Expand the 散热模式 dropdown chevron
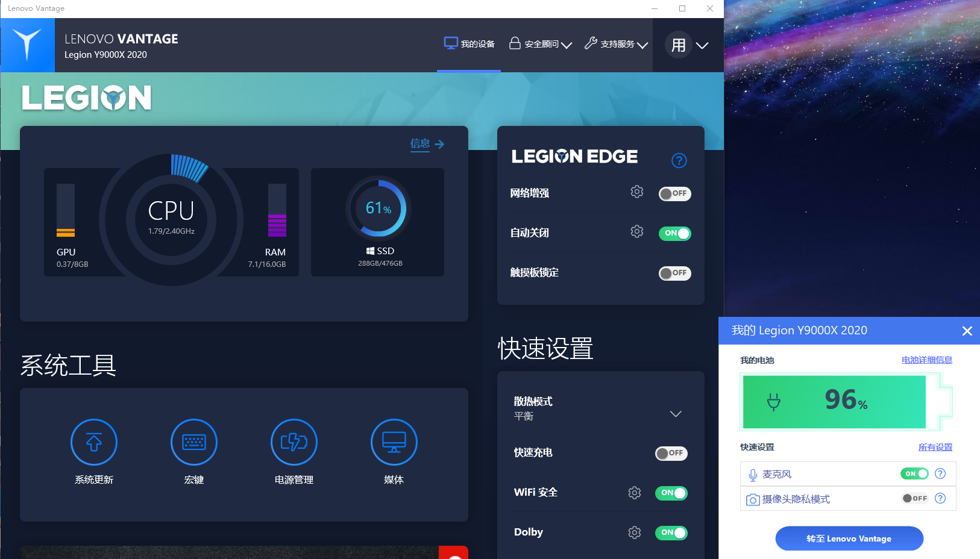The image size is (980, 559). (676, 414)
